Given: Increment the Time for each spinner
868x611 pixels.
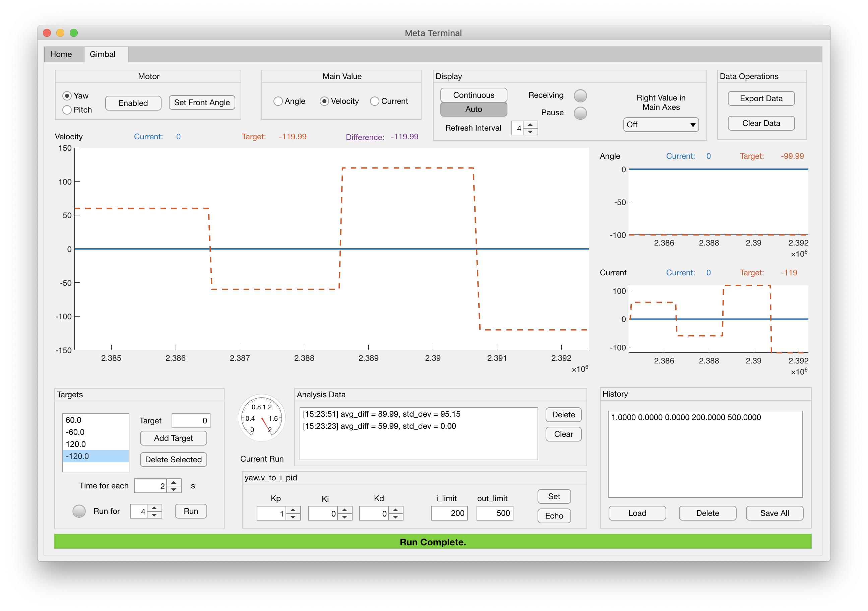Looking at the screenshot, I should point(174,482).
